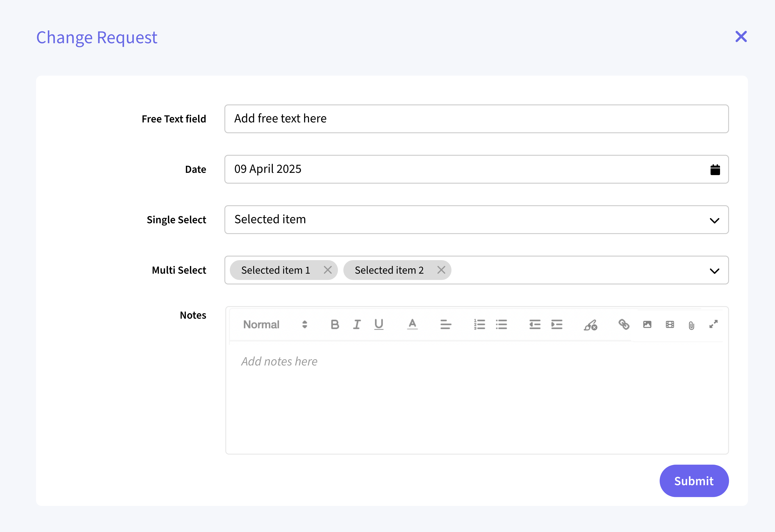Viewport: 775px width, 532px height.
Task: Expand the Multi Select dropdown chevron
Action: coord(714,271)
